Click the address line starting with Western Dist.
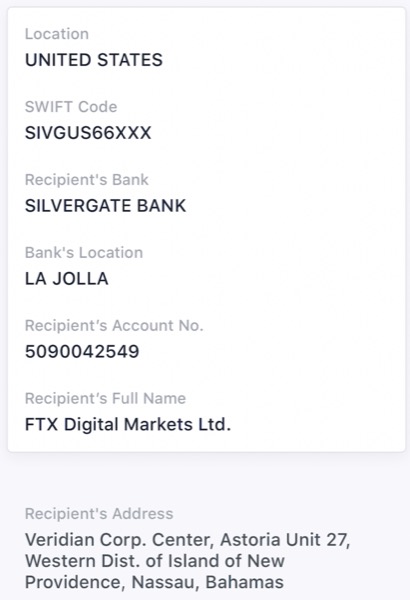Image resolution: width=410 pixels, height=600 pixels. point(155,561)
